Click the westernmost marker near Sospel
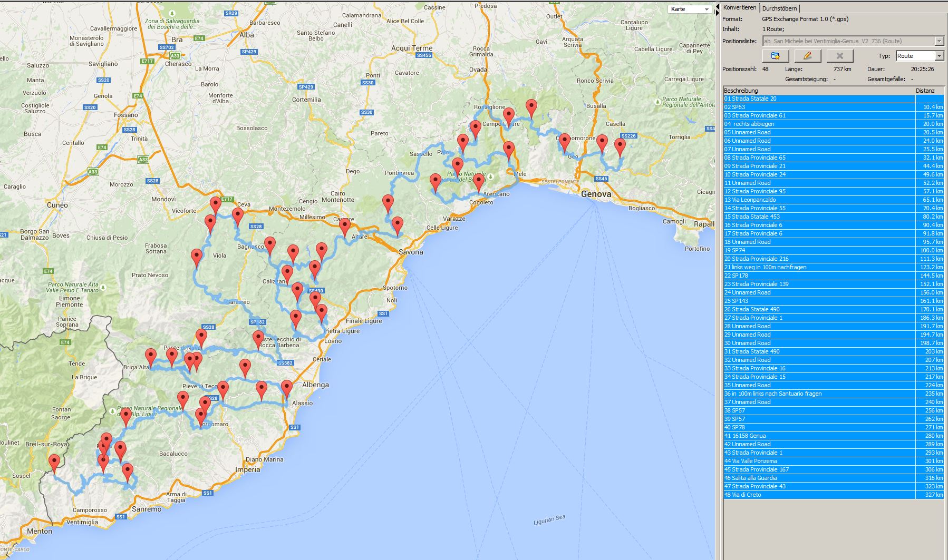The height and width of the screenshot is (560, 948). (54, 463)
